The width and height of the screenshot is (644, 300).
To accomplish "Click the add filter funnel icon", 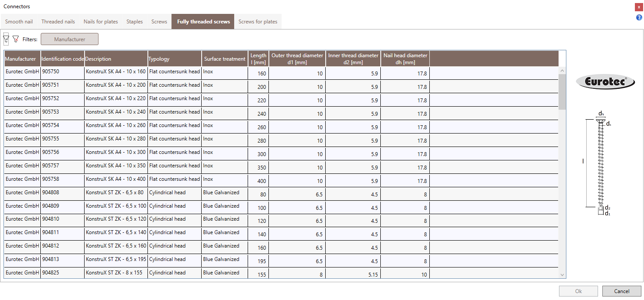I will (x=6, y=39).
